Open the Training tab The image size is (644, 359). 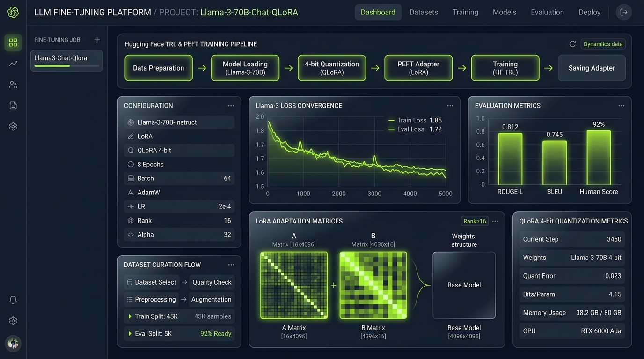(x=465, y=12)
